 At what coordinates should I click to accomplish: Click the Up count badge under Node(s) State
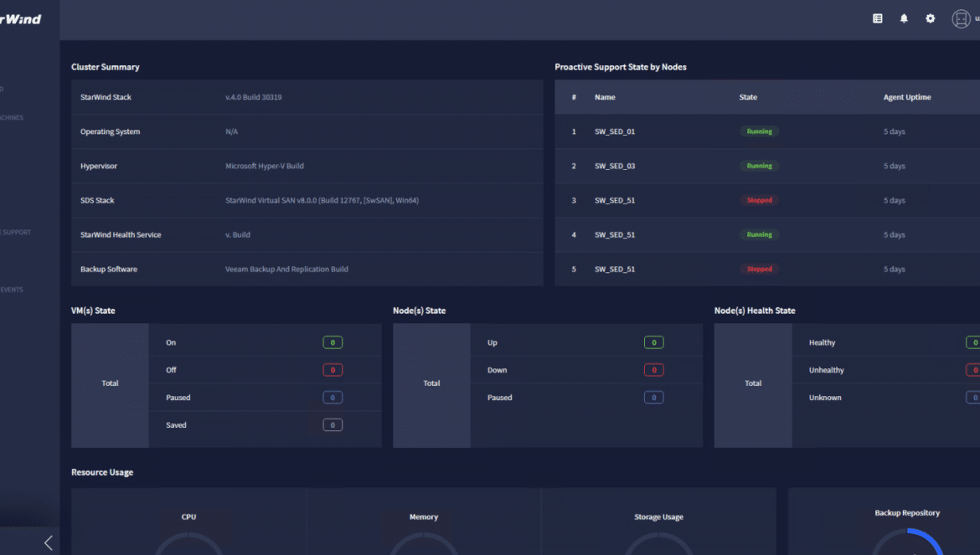653,342
